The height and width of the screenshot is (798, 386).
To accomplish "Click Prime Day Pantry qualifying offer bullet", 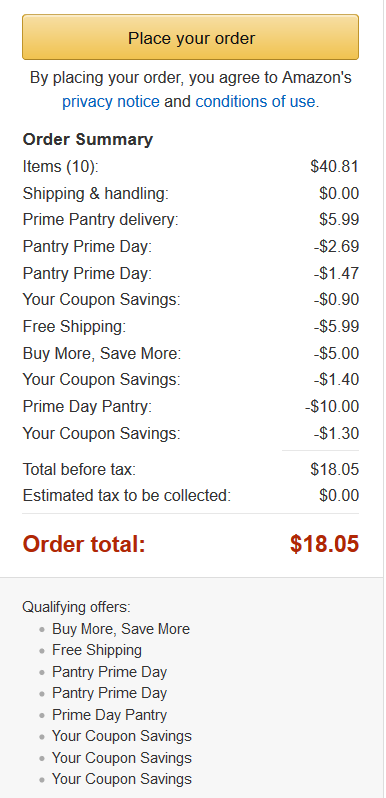I will click(109, 715).
